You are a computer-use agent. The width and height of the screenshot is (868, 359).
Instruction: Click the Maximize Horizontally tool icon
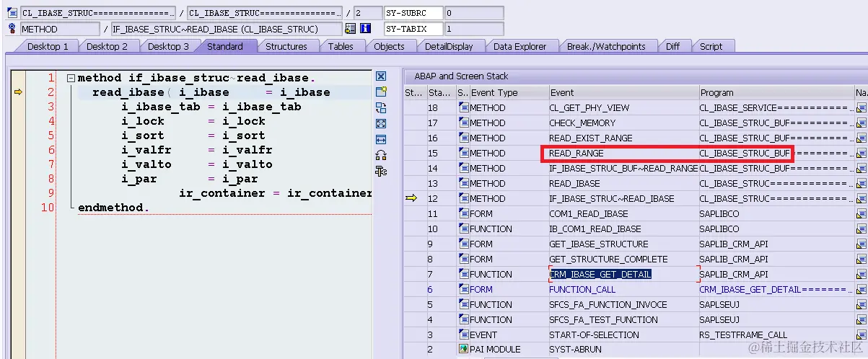point(381,139)
